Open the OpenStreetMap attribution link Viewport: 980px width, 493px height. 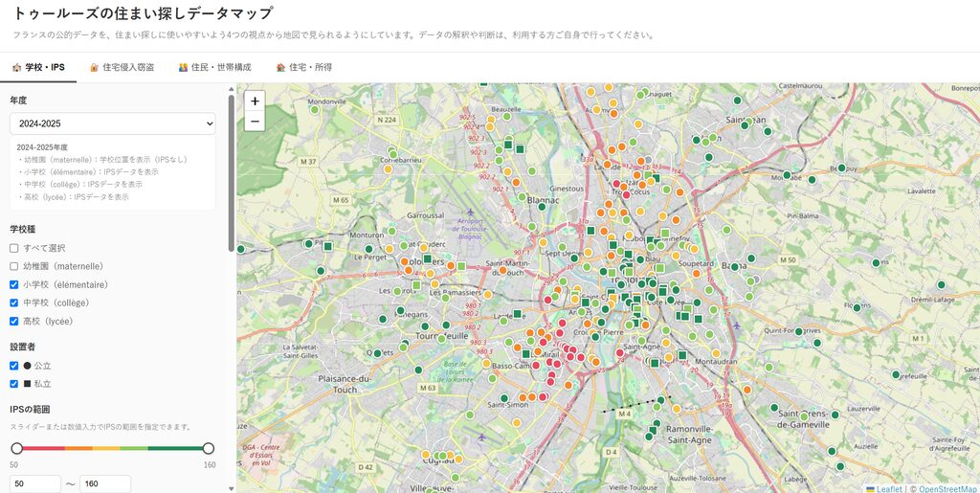pos(947,488)
